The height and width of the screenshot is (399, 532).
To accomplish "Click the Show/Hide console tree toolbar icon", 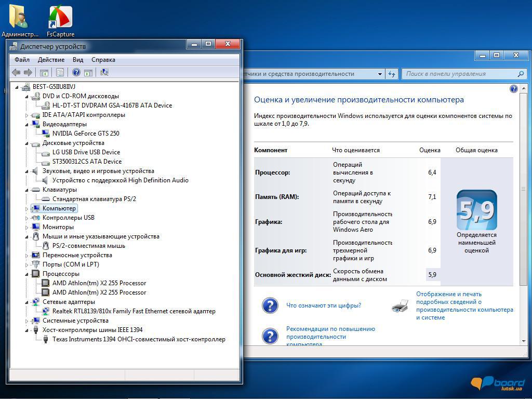I will 44,73.
